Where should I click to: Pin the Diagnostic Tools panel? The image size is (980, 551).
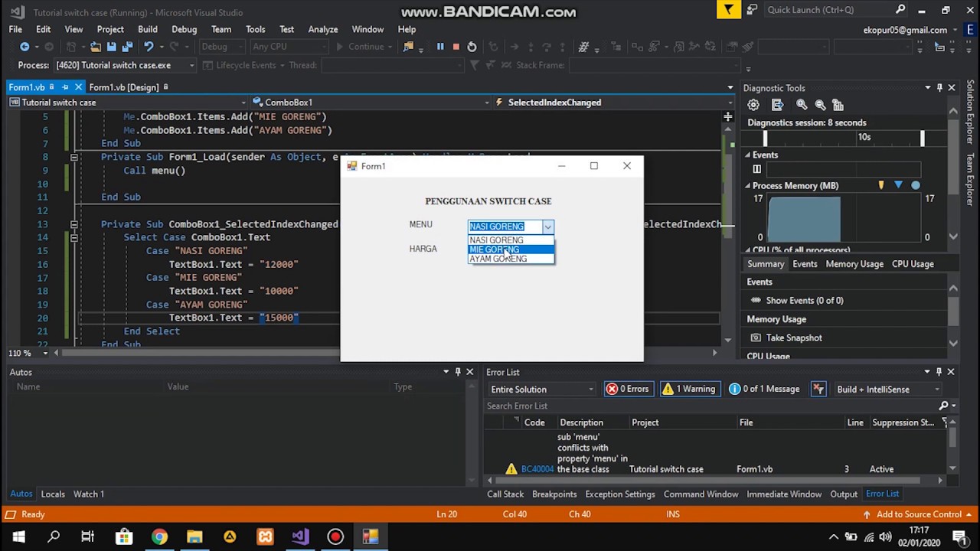coord(939,88)
